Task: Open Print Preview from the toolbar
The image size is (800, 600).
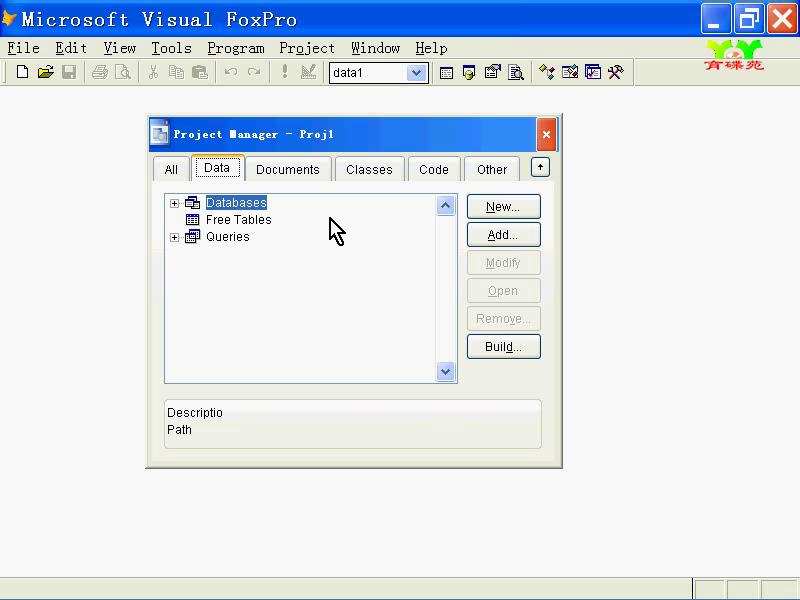Action: (x=123, y=72)
